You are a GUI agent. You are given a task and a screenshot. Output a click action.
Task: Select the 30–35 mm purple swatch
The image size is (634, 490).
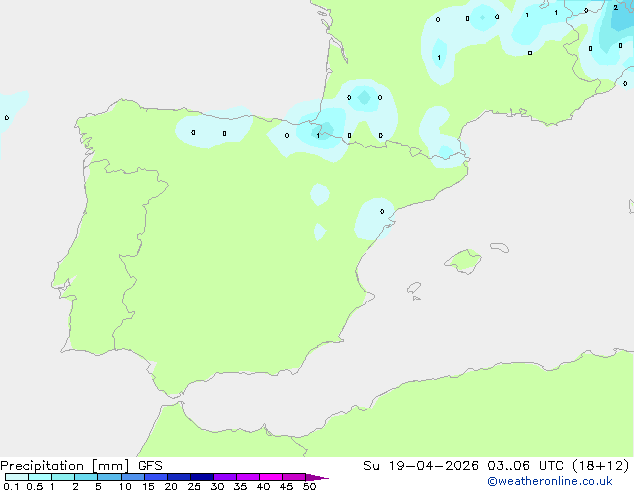coord(225,477)
